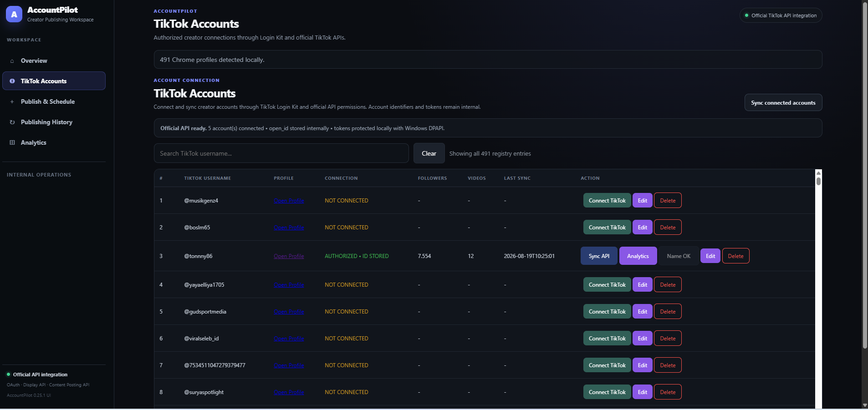Click the accounts table scrollbar thumb

(818, 181)
